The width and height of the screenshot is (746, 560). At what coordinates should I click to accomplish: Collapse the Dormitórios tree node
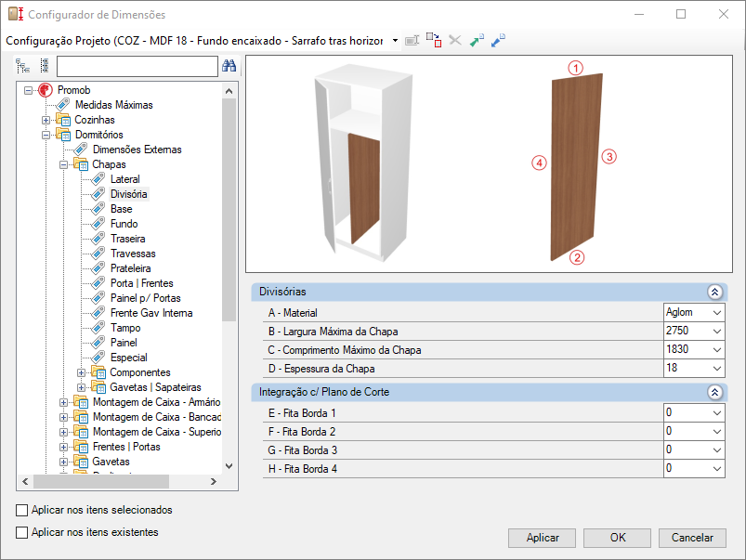tap(46, 135)
